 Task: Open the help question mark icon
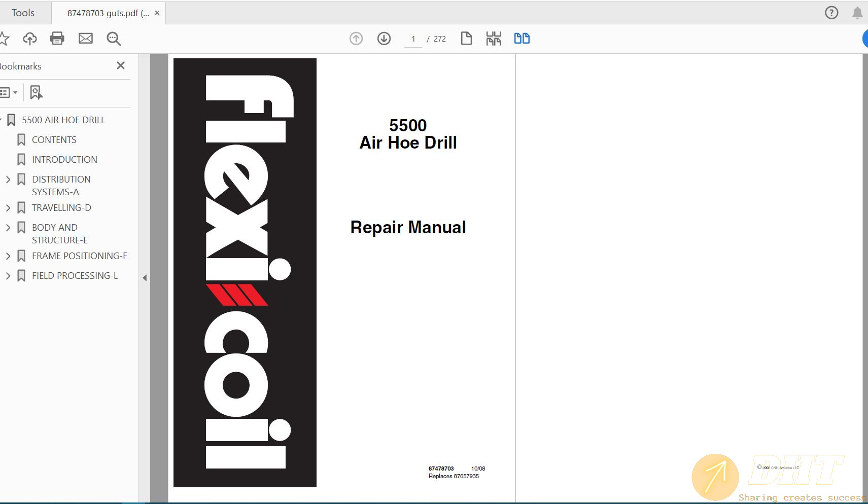(x=831, y=13)
